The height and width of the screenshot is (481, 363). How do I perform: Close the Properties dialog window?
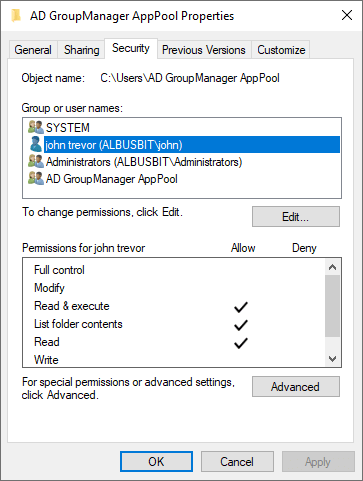point(347,15)
